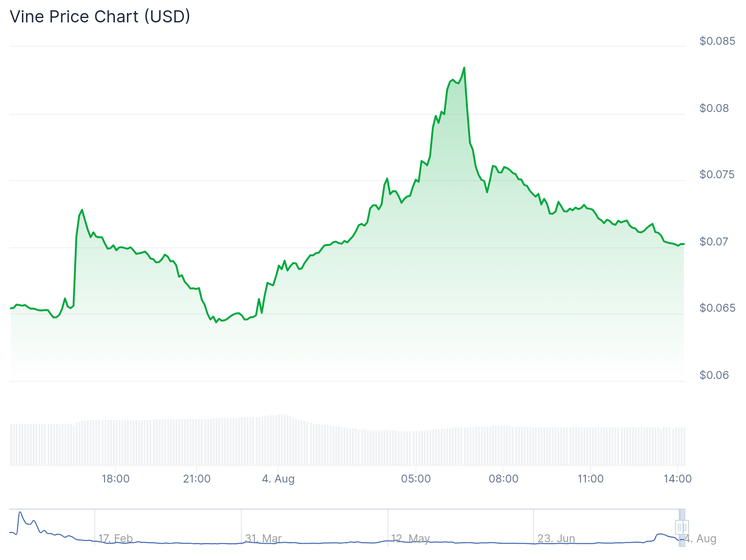
Task: Select 31. Mar in the navigator
Action: point(263,539)
